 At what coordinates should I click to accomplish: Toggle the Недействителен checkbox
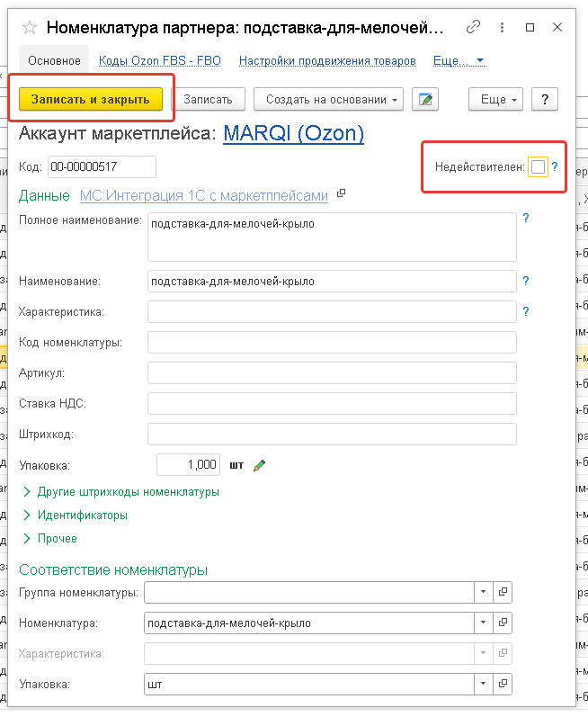538,167
